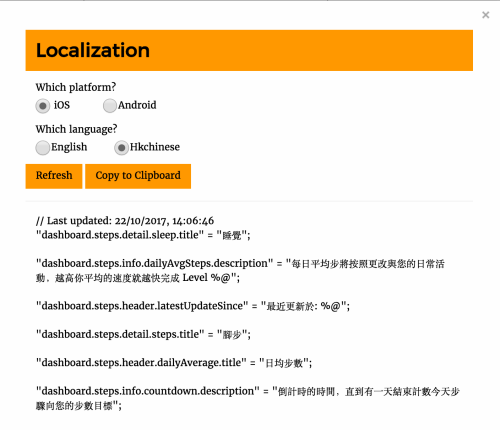Viewport: 500px width, 430px height.
Task: Select the iOS platform radio button
Action: click(x=43, y=106)
